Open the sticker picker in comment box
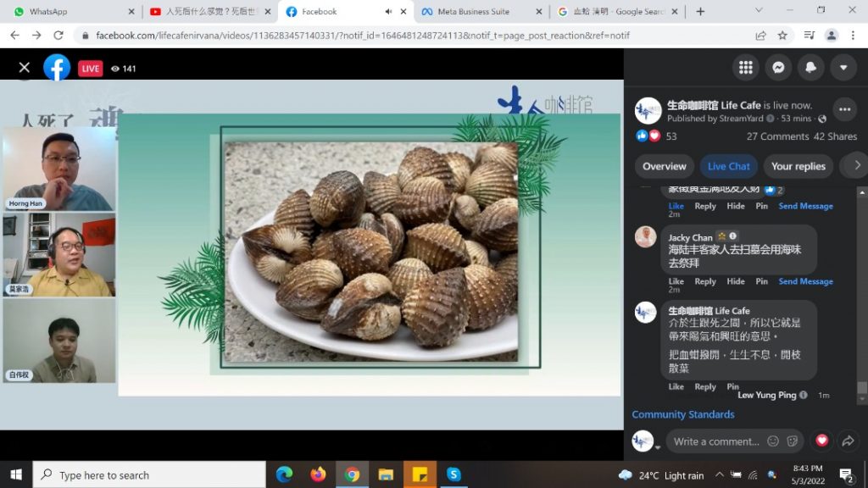This screenshot has width=868, height=488. [792, 441]
